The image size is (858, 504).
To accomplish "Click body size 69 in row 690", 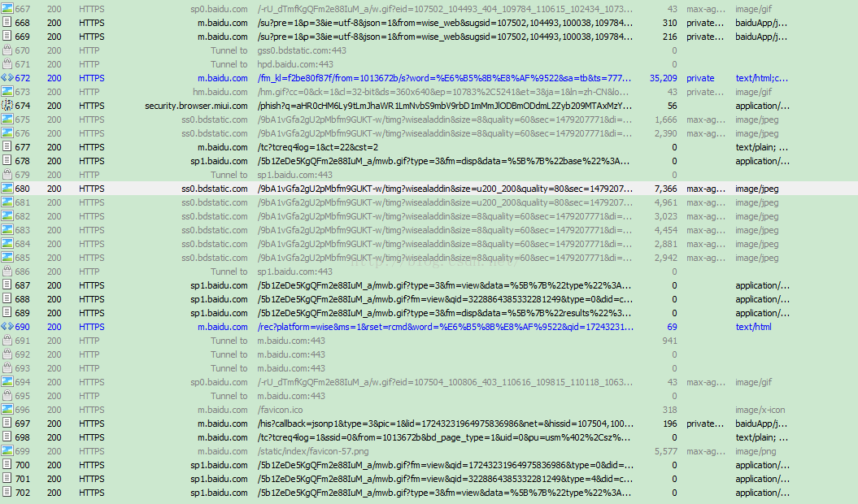I will [x=672, y=327].
